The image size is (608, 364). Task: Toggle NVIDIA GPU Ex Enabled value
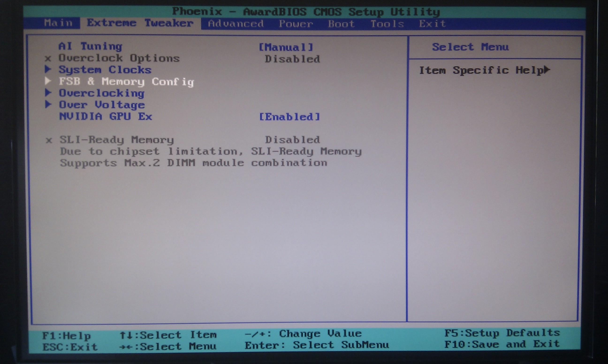289,117
